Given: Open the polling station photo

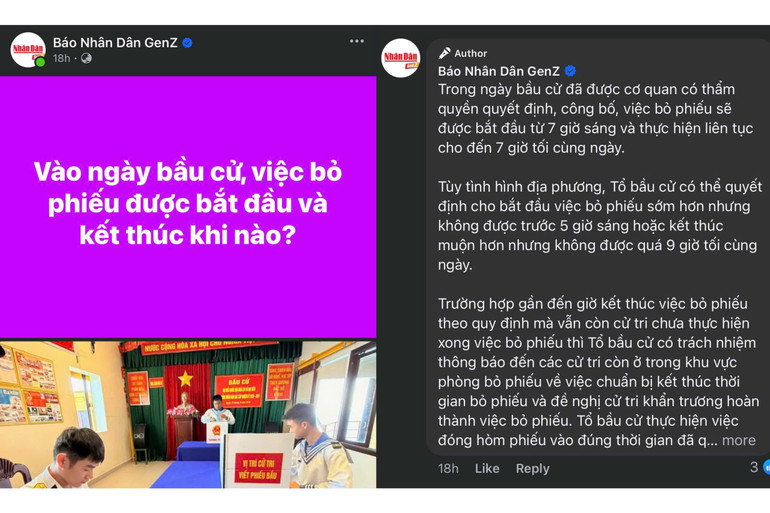Looking at the screenshot, I should (x=188, y=414).
